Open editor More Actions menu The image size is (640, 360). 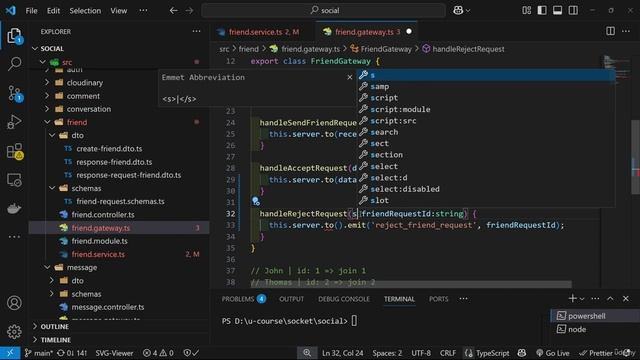point(626,31)
